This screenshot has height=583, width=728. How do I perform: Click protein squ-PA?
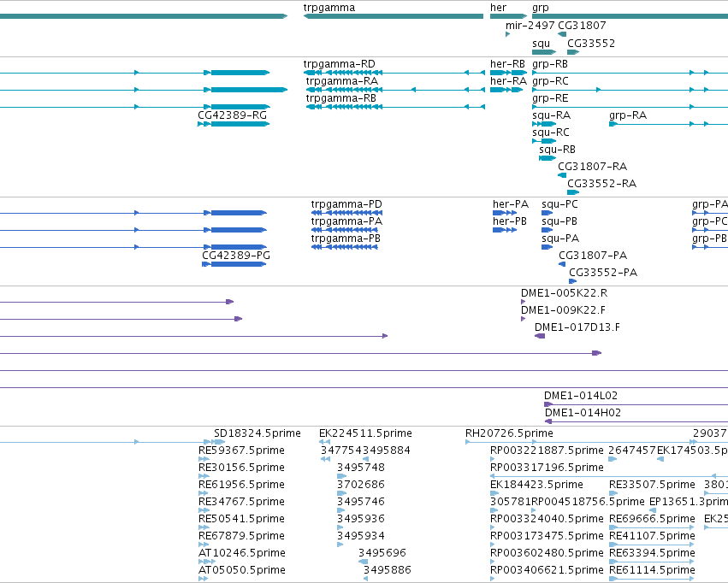click(560, 238)
